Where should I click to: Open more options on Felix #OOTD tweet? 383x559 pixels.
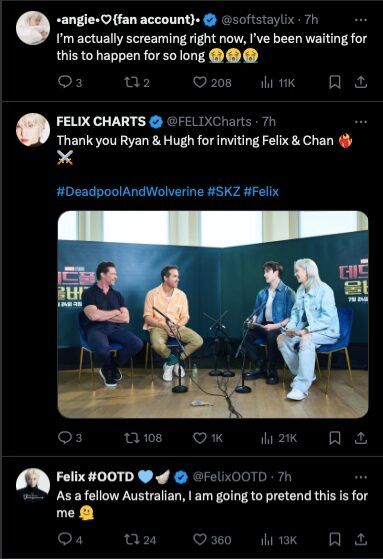point(361,477)
